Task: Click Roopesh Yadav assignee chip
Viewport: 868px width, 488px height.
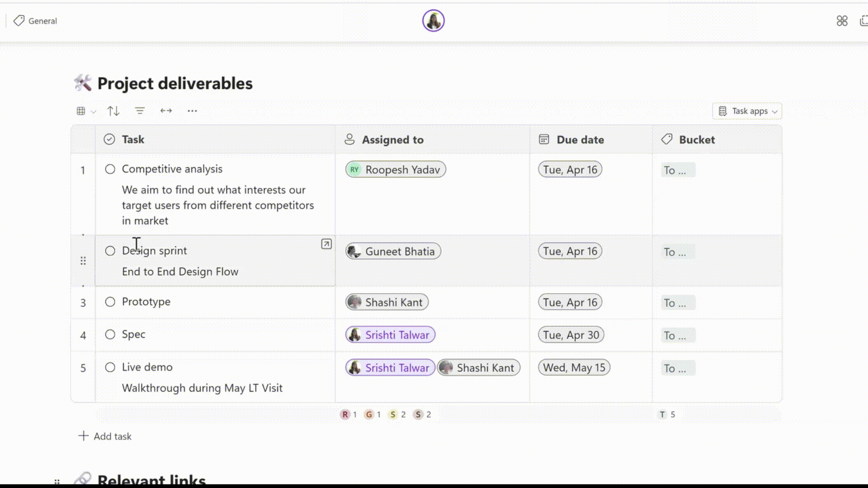Action: tap(396, 169)
